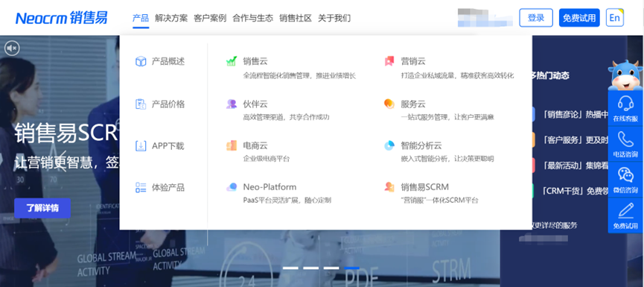Select 营销云 product

pos(413,61)
